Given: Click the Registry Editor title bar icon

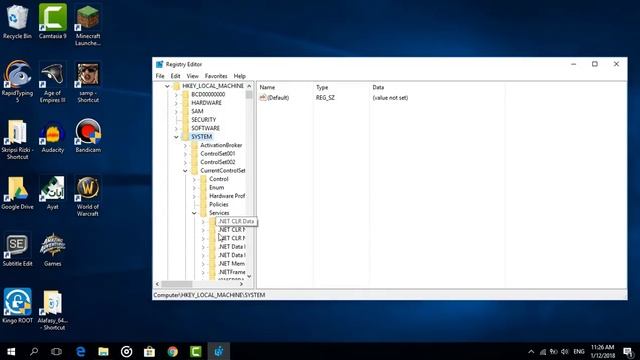Looking at the screenshot, I should [159, 64].
